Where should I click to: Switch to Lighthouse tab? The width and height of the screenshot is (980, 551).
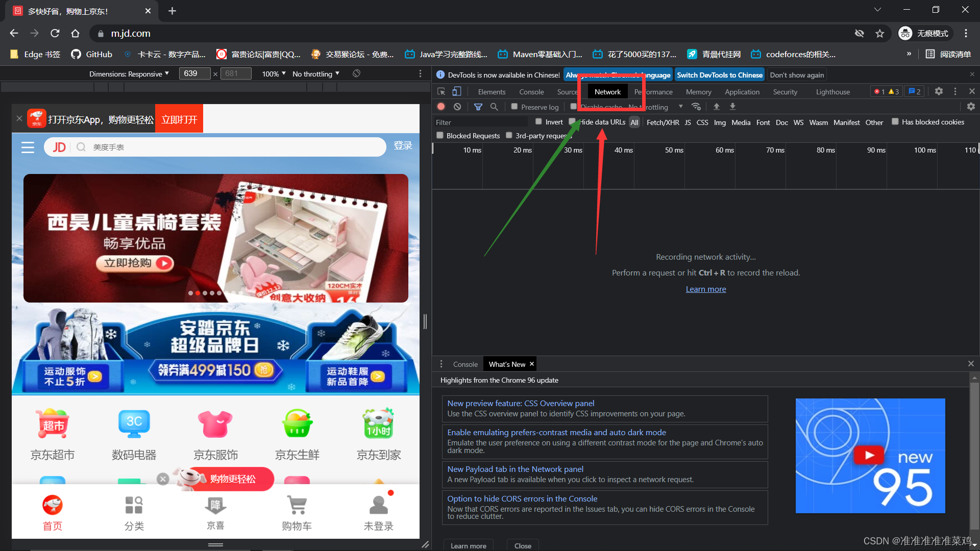coord(832,92)
